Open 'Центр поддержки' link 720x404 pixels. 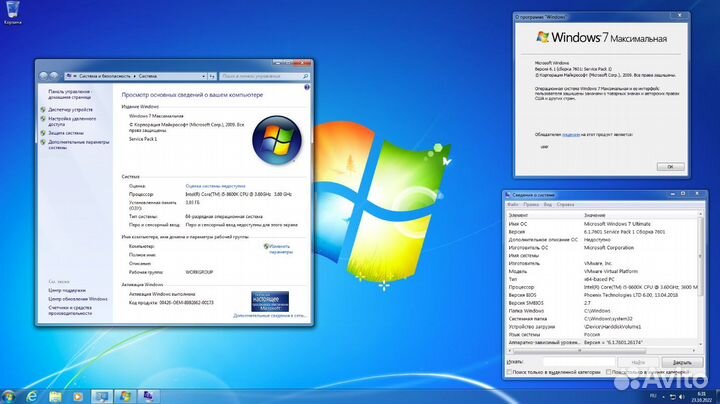click(67, 291)
